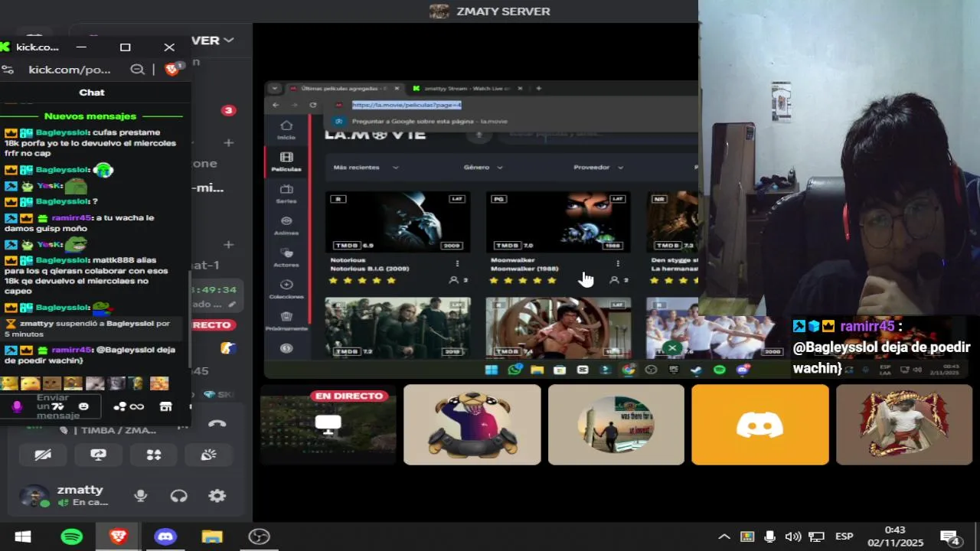Viewport: 980px width, 551px height.
Task: Open site settings icon left of kick.com URL
Action: [x=8, y=70]
